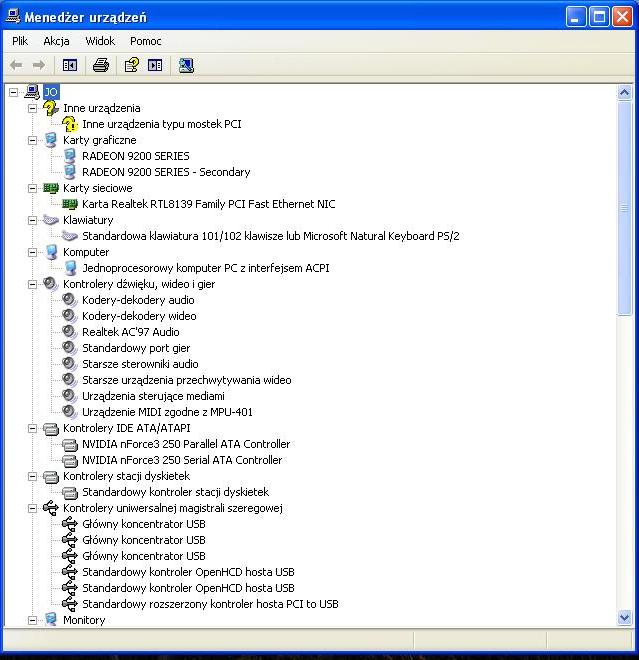This screenshot has height=660, width=639.
Task: Click the green network card icon beside Karty sieciowe
Action: (51, 188)
